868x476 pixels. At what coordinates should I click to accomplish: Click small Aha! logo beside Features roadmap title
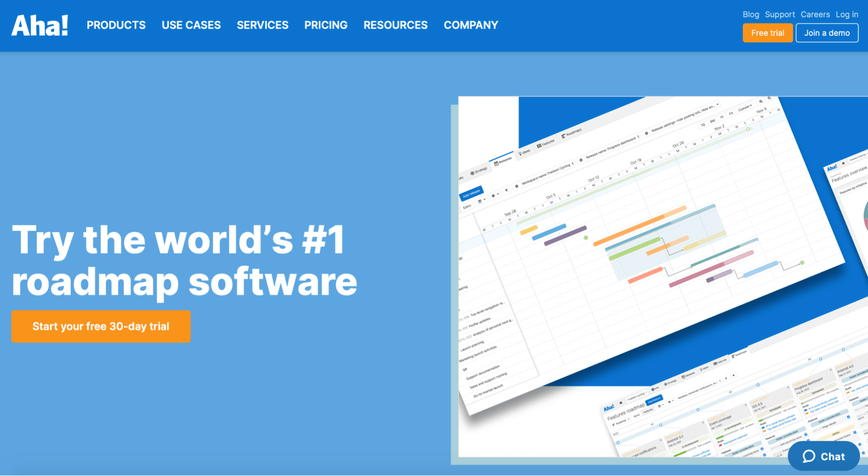609,407
